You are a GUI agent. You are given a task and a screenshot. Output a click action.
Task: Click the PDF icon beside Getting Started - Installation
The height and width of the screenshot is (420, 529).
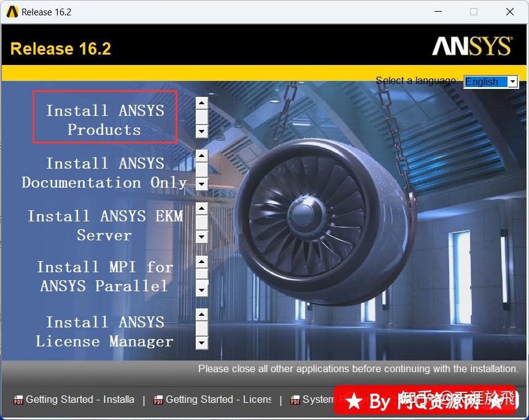point(18,399)
